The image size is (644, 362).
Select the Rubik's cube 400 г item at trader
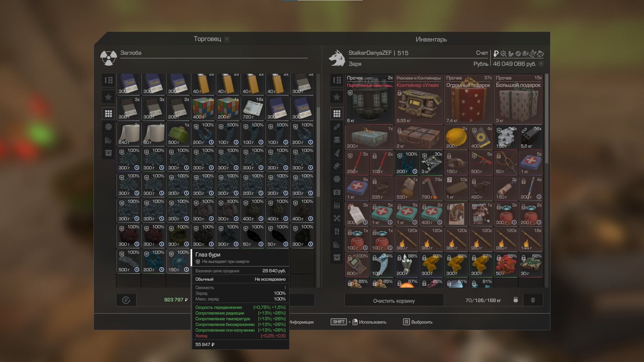[x=203, y=109]
